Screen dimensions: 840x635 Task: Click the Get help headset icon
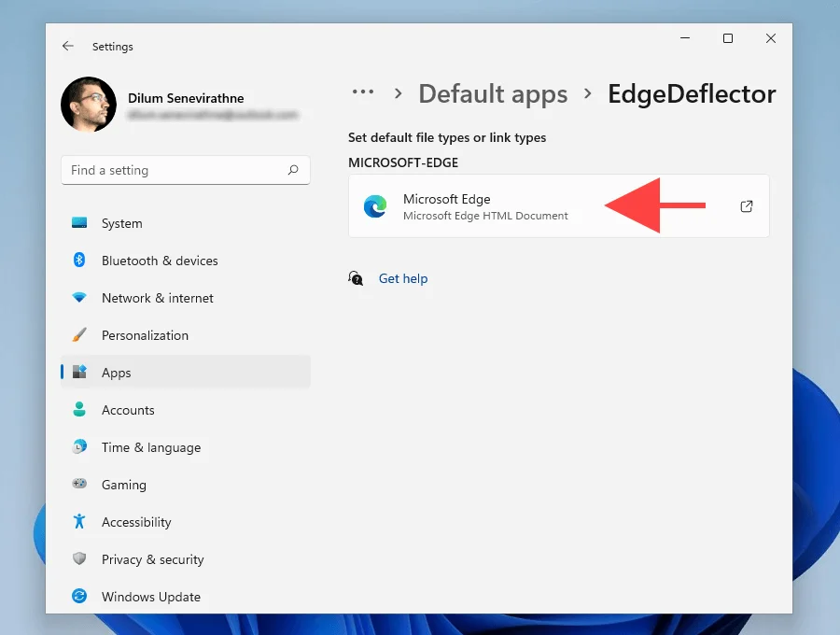(356, 278)
